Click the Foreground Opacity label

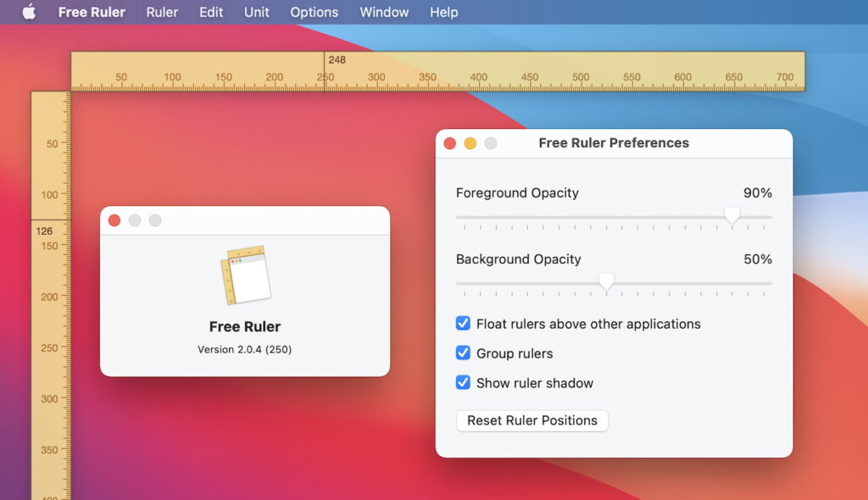coord(517,192)
